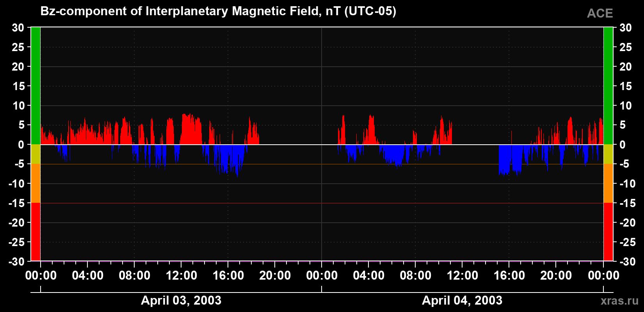The height and width of the screenshot is (312, 644).
Task: Click the 04:00 time label for April 03
Action: coord(87,276)
